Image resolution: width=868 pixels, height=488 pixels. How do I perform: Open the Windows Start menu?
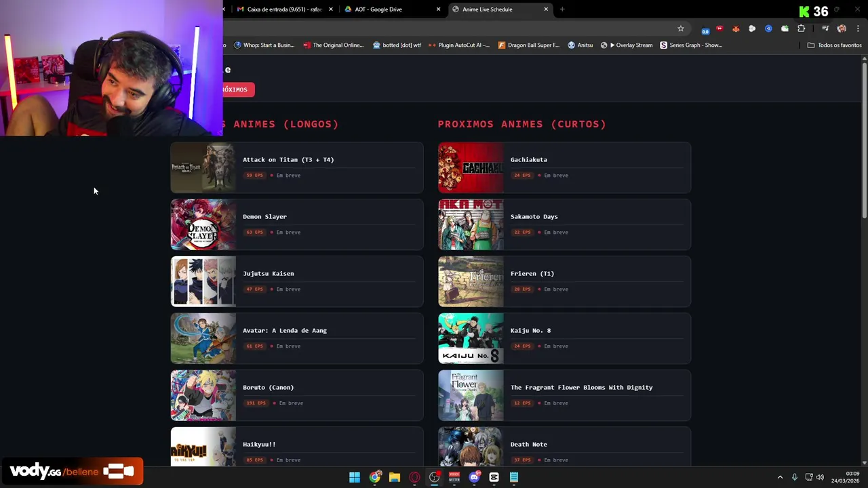pos(355,477)
